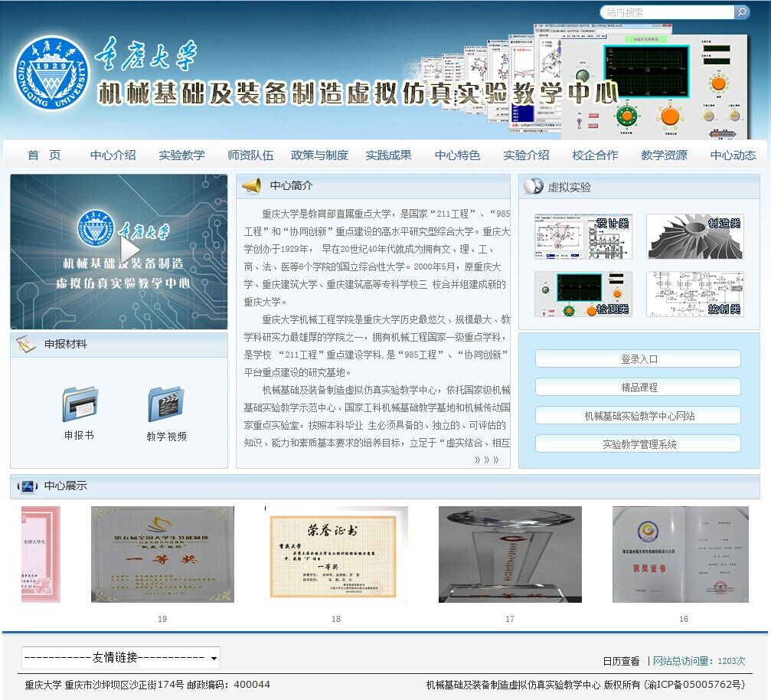This screenshot has height=700, width=771.
Task: Click the search magnifier icon
Action: [x=741, y=12]
